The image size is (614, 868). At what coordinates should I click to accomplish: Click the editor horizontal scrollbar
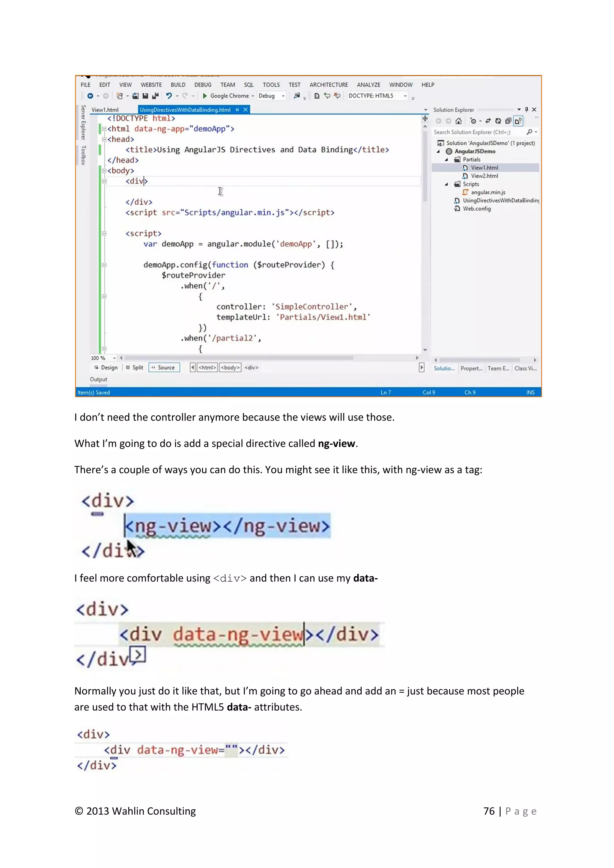pyautogui.click(x=239, y=358)
